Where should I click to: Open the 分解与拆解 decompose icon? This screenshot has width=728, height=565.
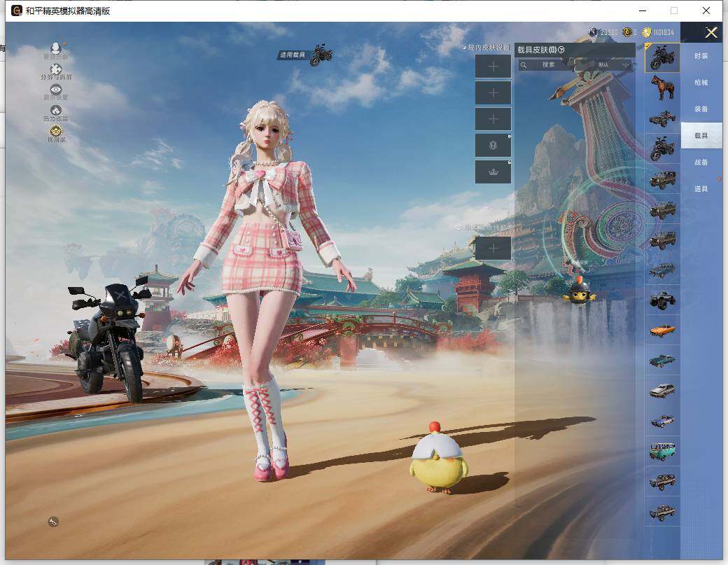click(56, 69)
